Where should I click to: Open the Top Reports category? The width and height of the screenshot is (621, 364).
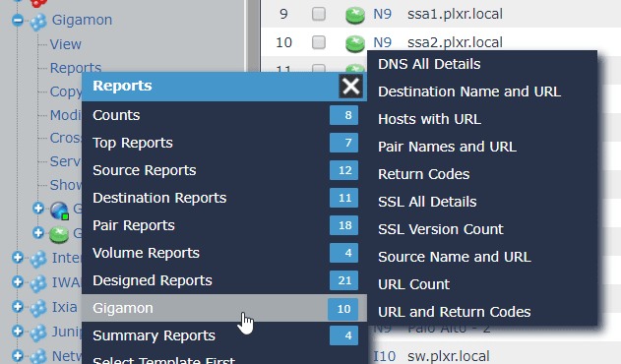coord(224,143)
